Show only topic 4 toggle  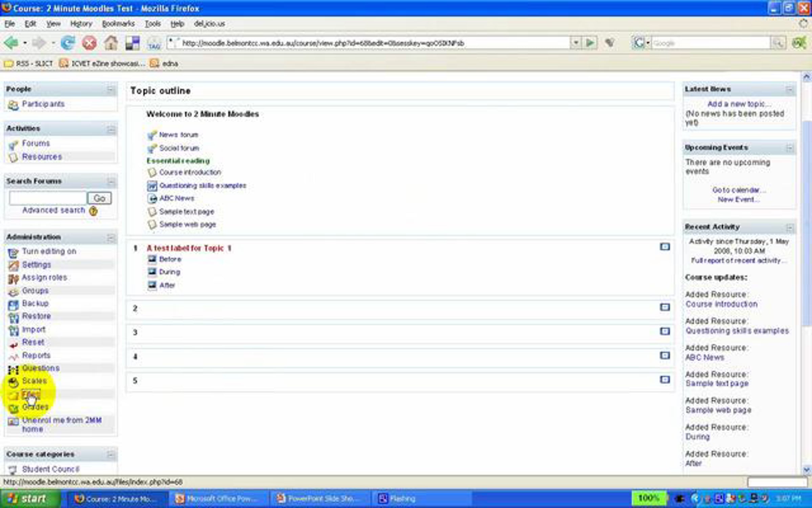pyautogui.click(x=665, y=355)
